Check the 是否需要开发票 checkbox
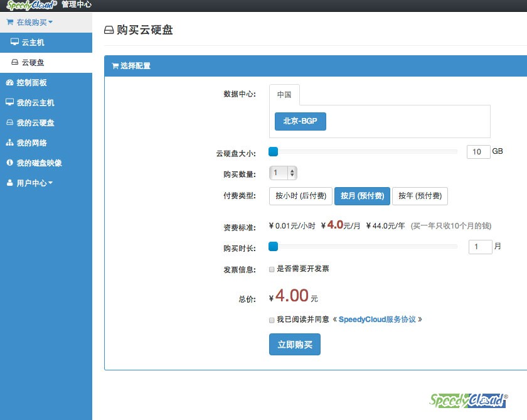The image size is (527, 420). [272, 269]
